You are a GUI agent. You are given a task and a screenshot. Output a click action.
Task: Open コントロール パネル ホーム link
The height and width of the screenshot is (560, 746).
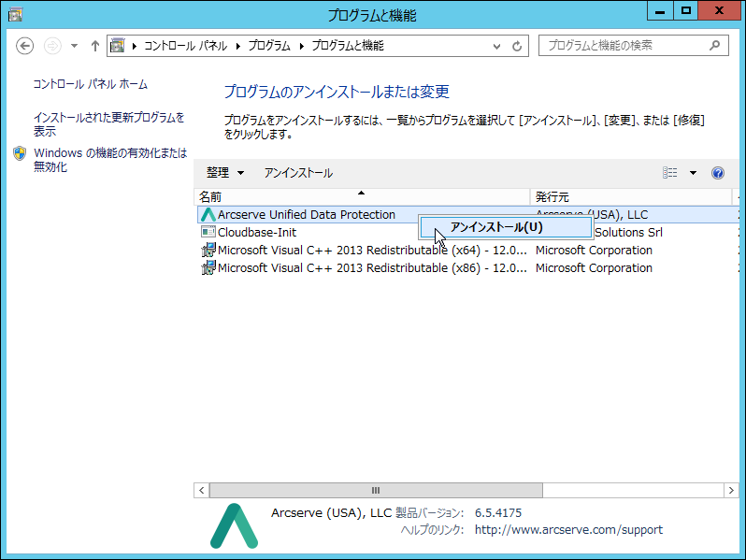[90, 84]
